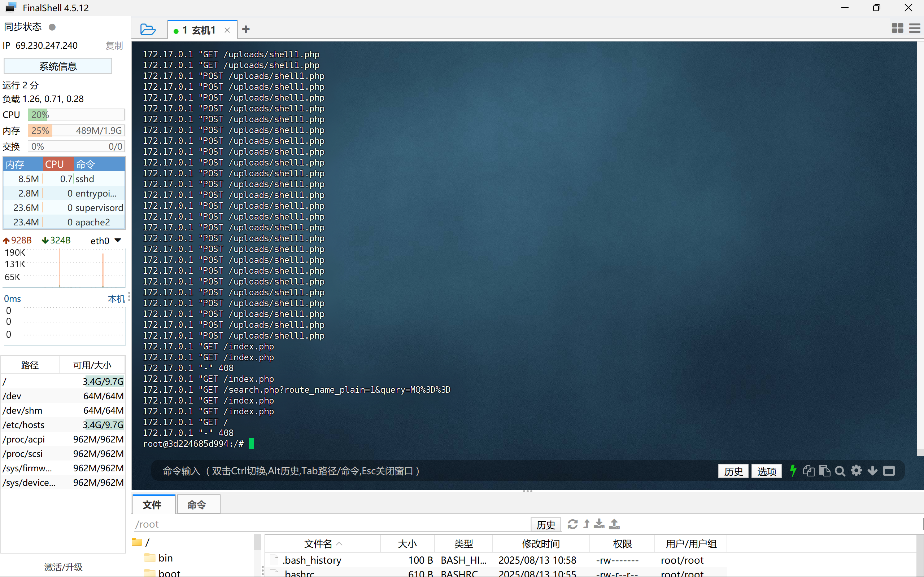Click the 系统信息 button

[58, 66]
